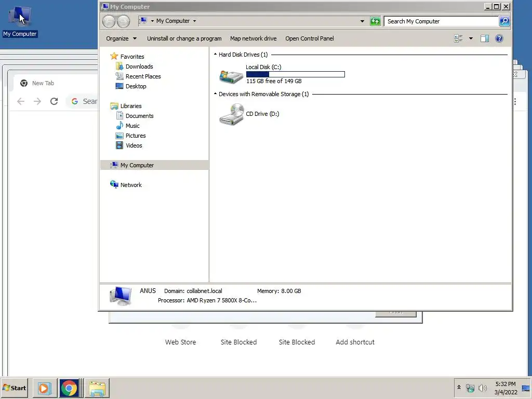
Task: Collapse the Devices with Removable Storage group
Action: [x=215, y=94]
